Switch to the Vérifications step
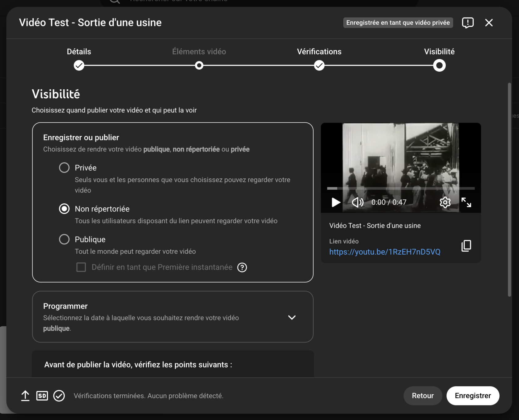The image size is (519, 420). coord(319,65)
